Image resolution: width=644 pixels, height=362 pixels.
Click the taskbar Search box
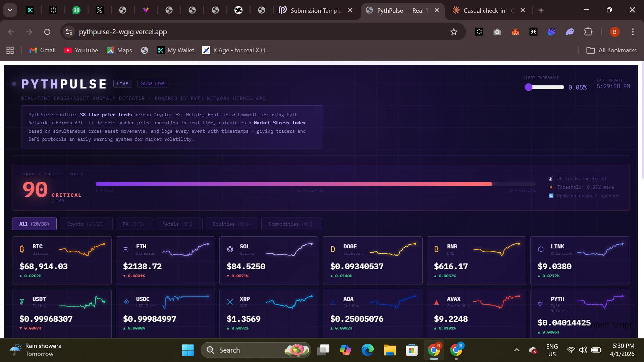pos(256,350)
